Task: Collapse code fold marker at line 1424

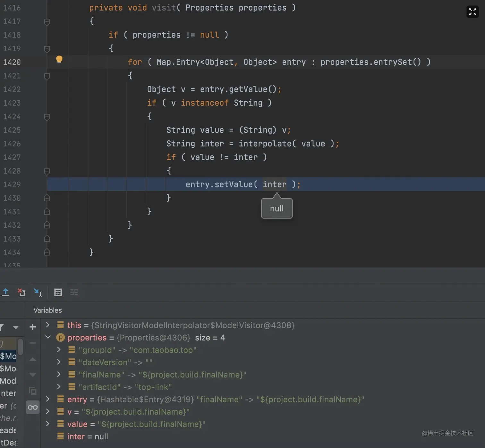Action: [47, 117]
